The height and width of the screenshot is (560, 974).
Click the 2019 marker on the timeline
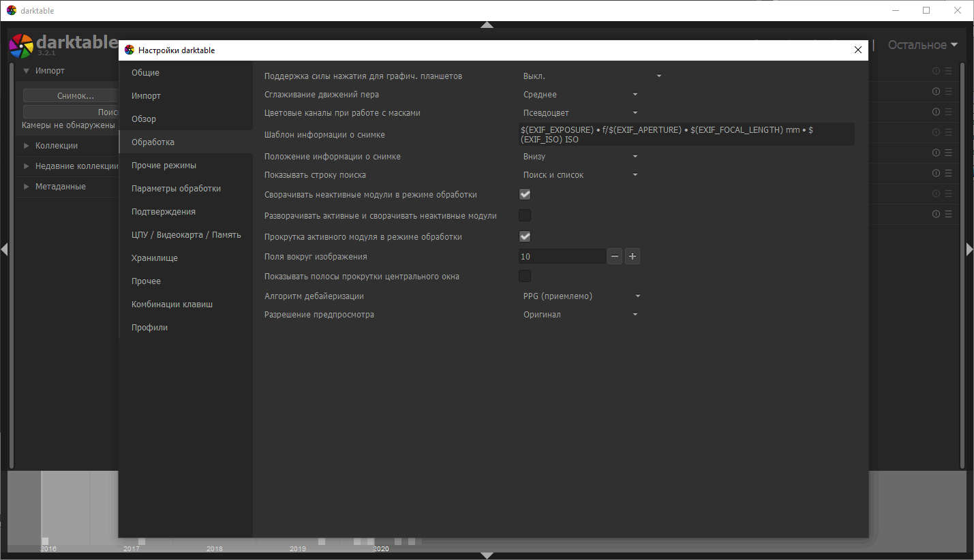(x=298, y=548)
